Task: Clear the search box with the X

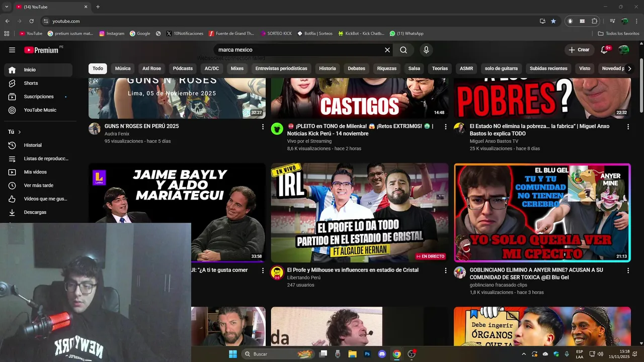Action: tap(387, 50)
